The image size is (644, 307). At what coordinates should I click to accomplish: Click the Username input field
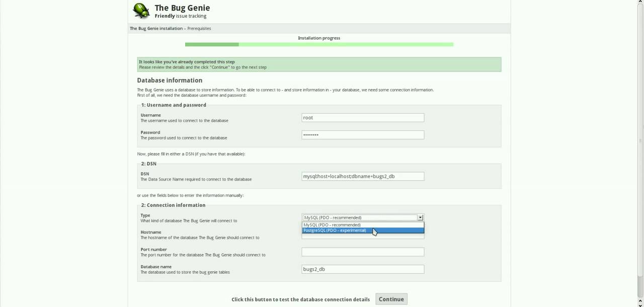[363, 118]
